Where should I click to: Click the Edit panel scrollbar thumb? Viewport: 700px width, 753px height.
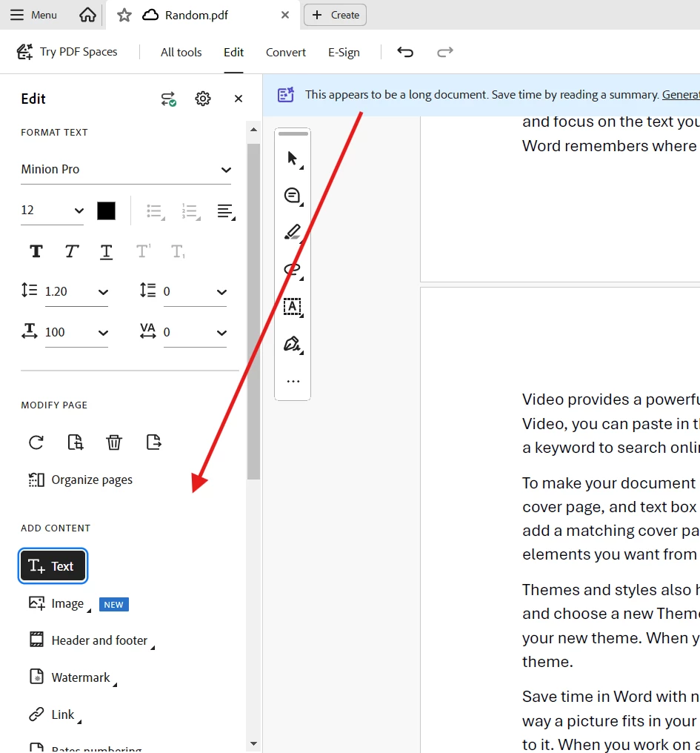pyautogui.click(x=253, y=311)
